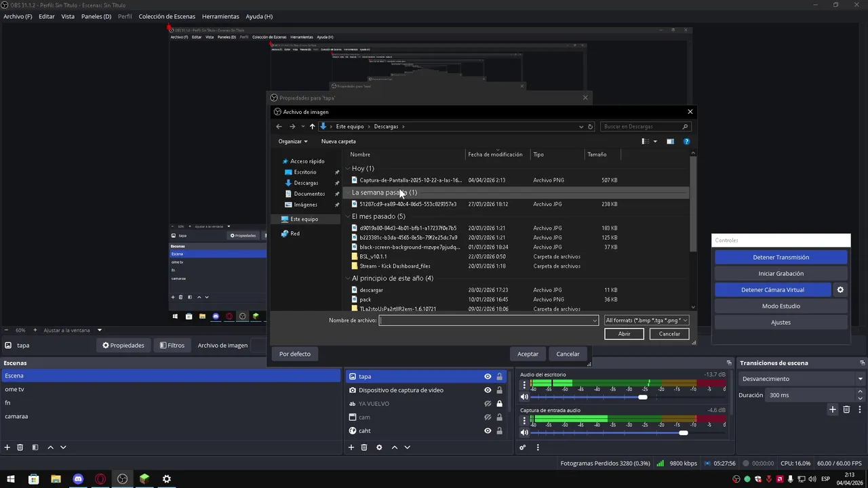This screenshot has height=488, width=868.
Task: Open File Explorer from taskbar
Action: click(56, 479)
